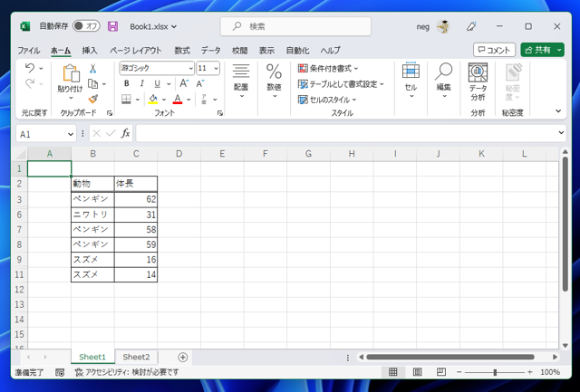Switch to the データ tab
580x392 pixels.
click(211, 51)
